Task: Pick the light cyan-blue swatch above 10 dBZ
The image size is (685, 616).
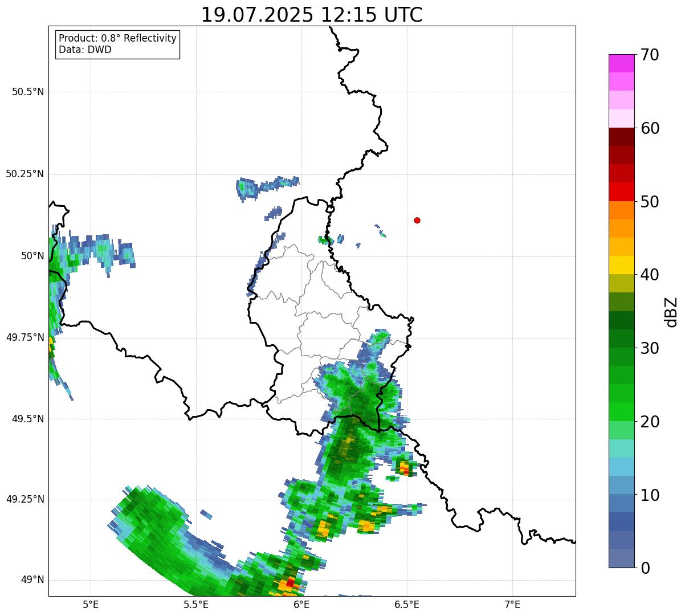Action: coord(622,467)
